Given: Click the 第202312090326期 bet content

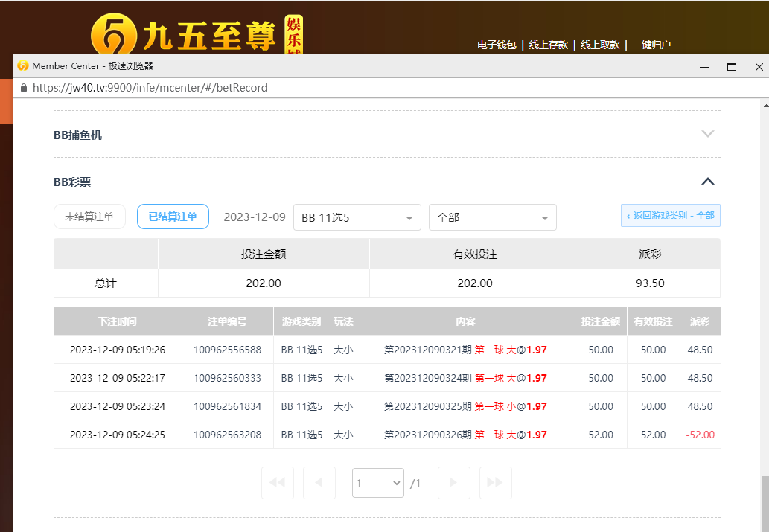Looking at the screenshot, I should click(x=465, y=435).
